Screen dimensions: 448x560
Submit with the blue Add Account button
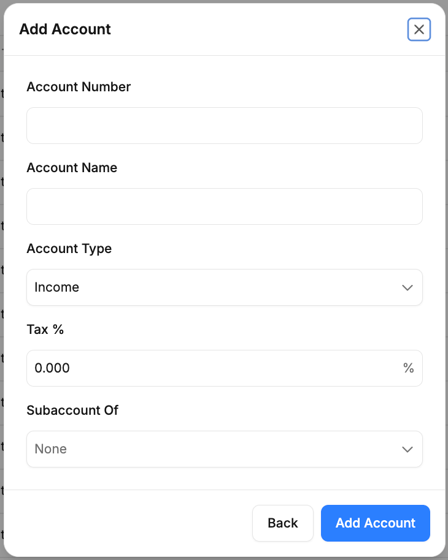click(x=375, y=523)
